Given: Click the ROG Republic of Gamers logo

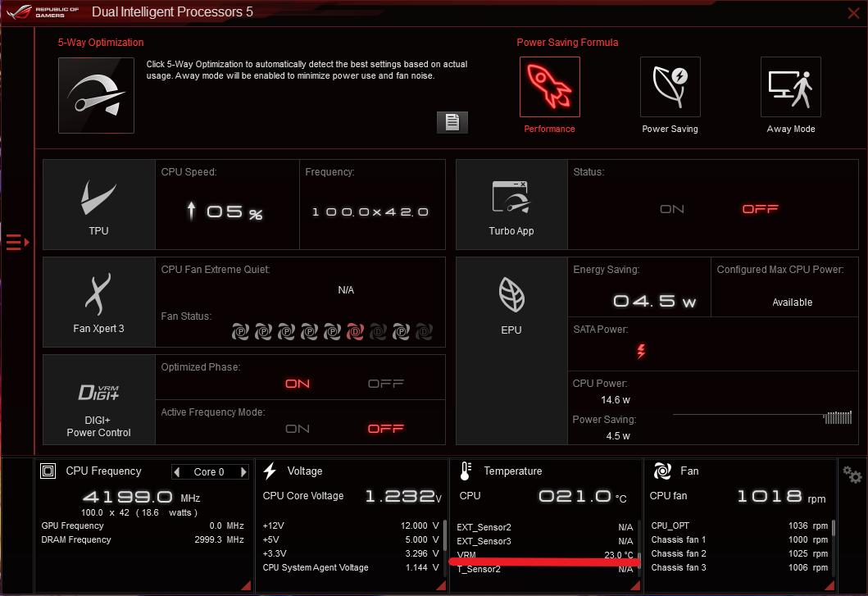Looking at the screenshot, I should pyautogui.click(x=43, y=11).
